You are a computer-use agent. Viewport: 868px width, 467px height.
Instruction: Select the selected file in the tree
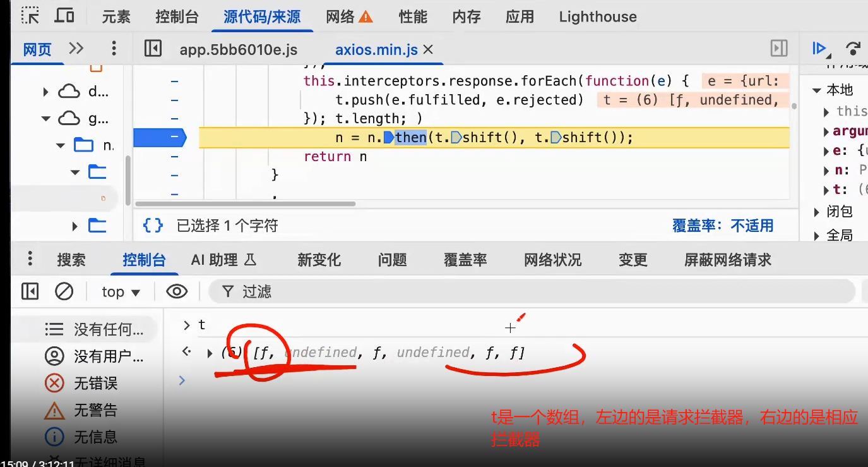64,198
